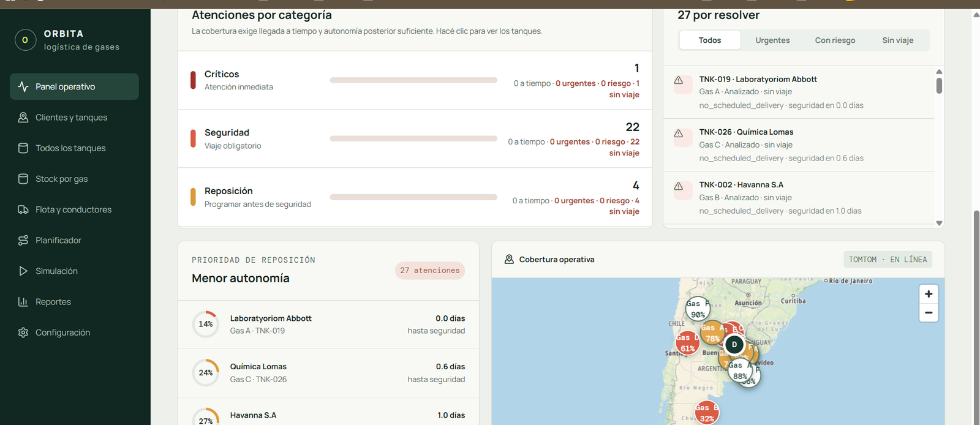Click the 27% autonomy gauge
This screenshot has height=425, width=980.
pyautogui.click(x=206, y=417)
